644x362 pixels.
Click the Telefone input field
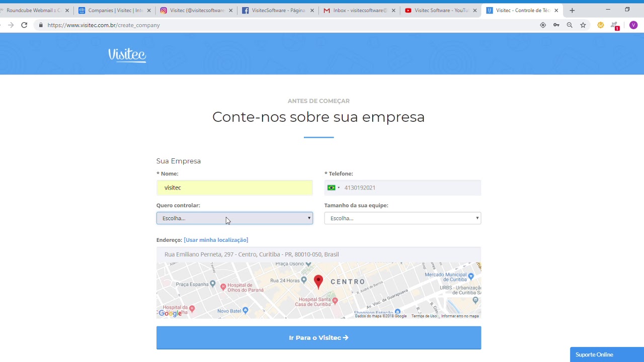tap(403, 188)
